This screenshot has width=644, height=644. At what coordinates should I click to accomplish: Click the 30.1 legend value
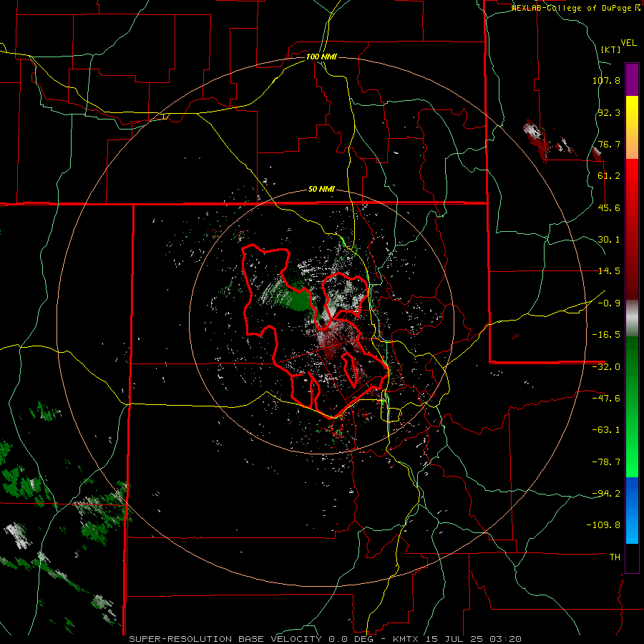pos(609,240)
